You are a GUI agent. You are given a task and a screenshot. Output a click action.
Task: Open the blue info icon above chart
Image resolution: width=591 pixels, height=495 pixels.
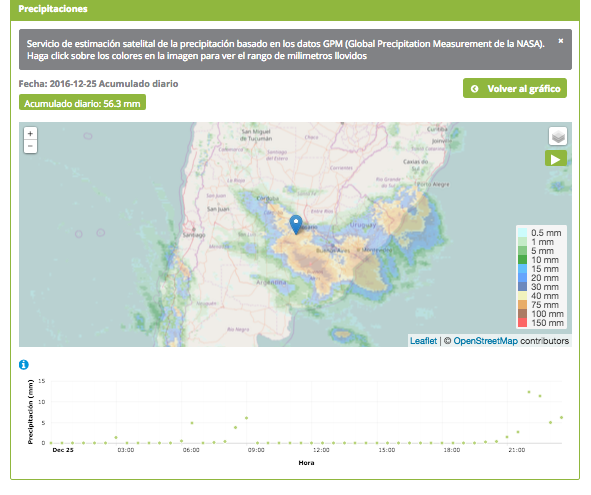pyautogui.click(x=23, y=365)
